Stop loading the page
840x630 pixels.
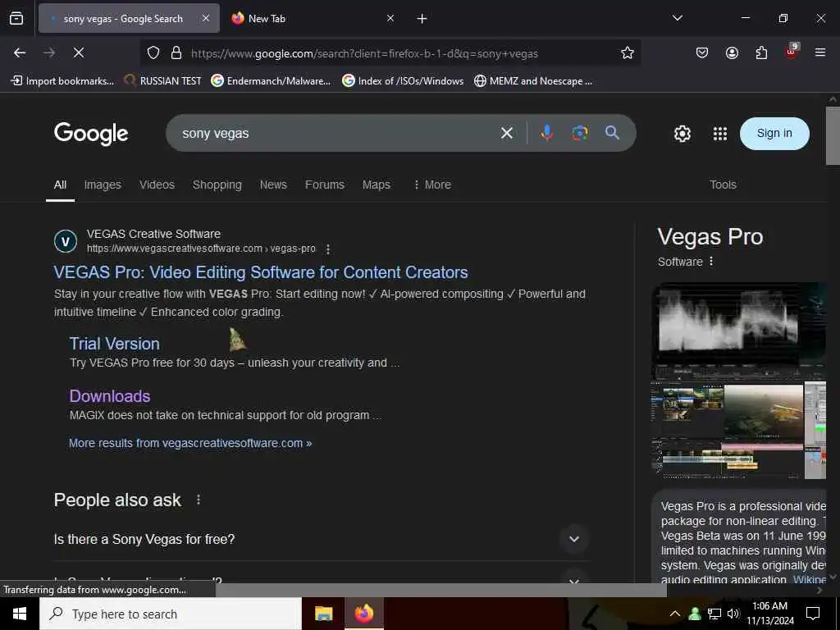(x=78, y=52)
